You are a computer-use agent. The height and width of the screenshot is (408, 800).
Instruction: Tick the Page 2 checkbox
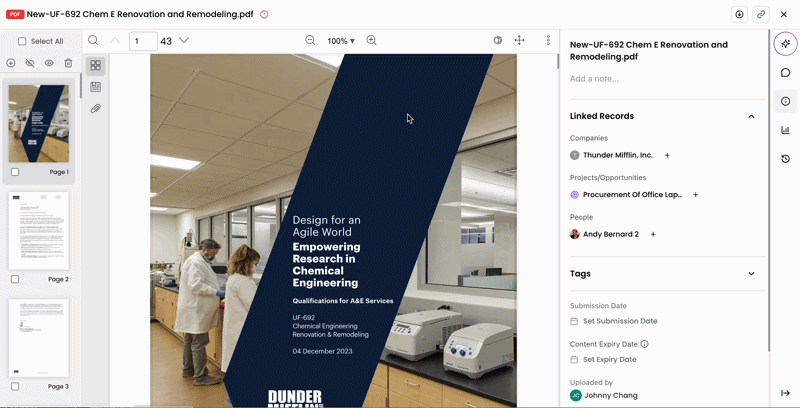pyautogui.click(x=15, y=279)
